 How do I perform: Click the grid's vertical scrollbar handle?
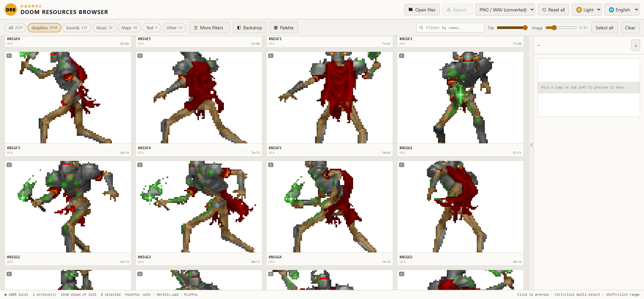click(531, 145)
